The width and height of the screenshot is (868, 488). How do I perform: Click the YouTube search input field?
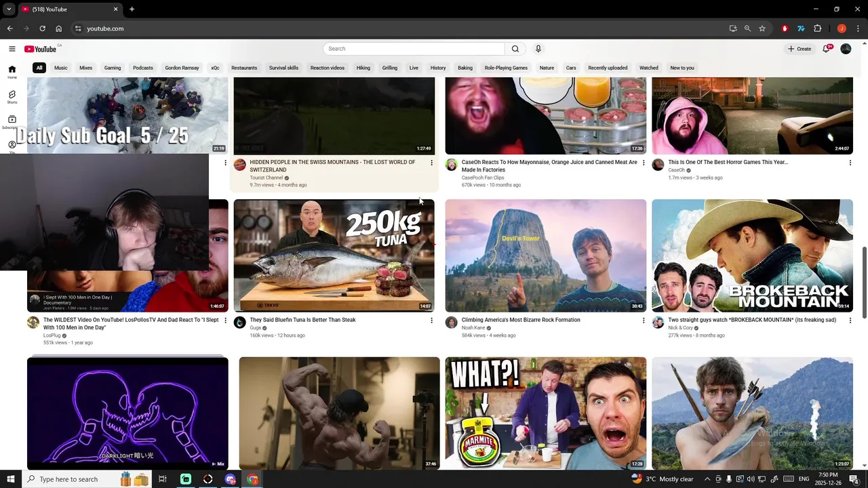[x=414, y=49]
